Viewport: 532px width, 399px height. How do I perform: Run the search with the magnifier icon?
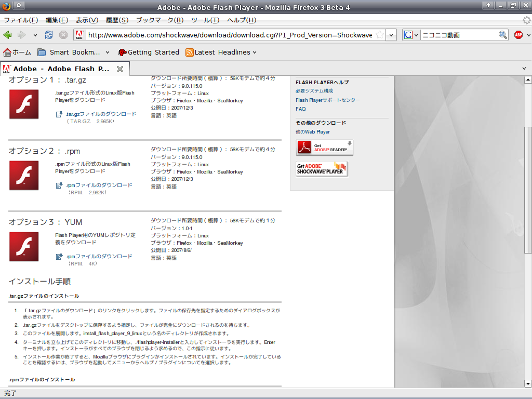[503, 35]
